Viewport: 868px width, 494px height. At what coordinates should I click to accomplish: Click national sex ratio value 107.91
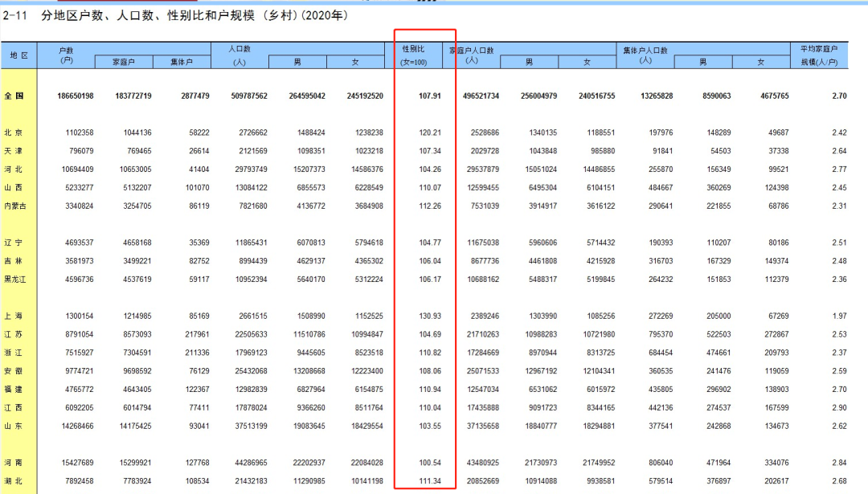[429, 96]
